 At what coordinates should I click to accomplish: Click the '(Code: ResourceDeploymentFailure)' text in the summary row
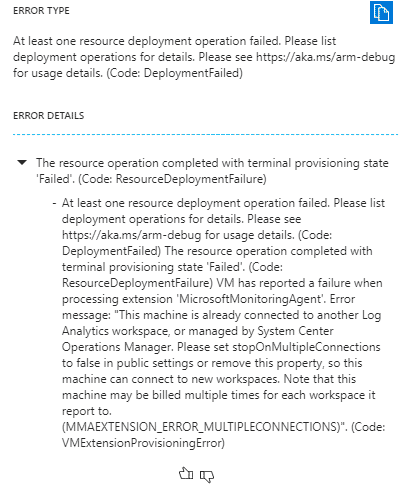tap(172, 179)
